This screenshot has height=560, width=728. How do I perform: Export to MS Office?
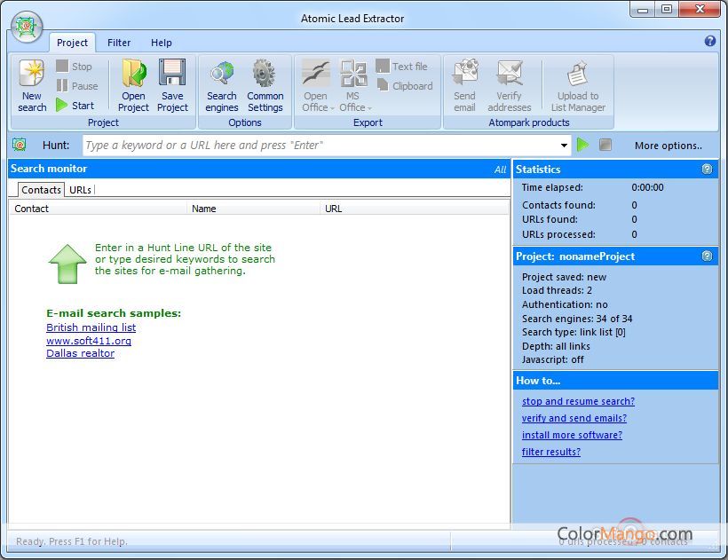[x=354, y=86]
